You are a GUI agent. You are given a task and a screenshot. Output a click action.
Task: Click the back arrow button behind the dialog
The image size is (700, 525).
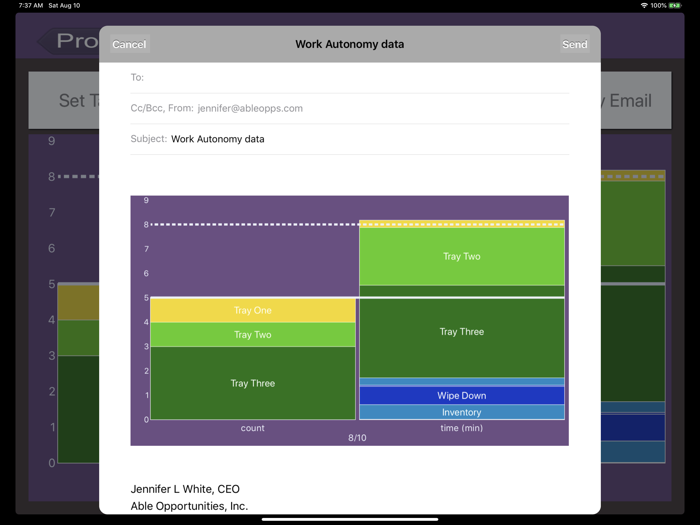[x=68, y=42]
